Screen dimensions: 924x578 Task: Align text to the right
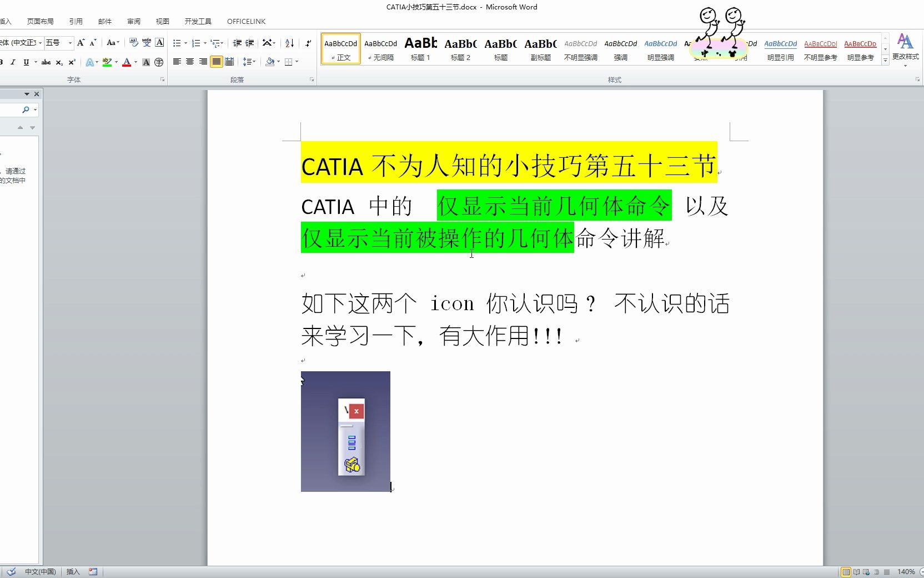(x=203, y=62)
